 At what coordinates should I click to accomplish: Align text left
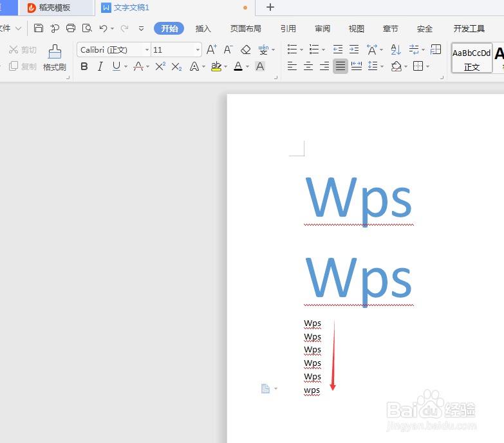[292, 66]
